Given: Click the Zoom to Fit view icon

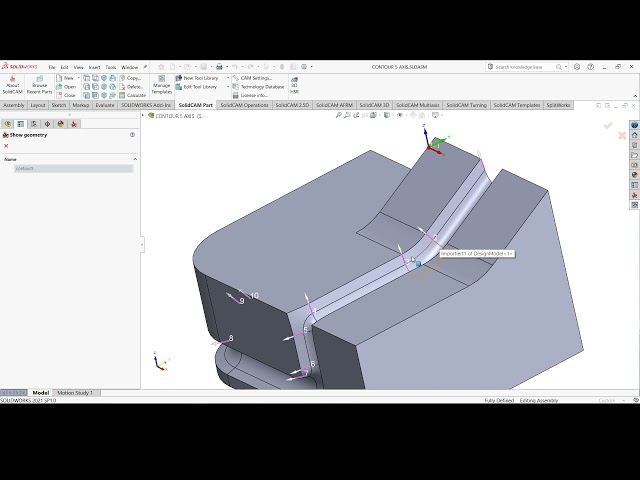Looking at the screenshot, I should 338,116.
